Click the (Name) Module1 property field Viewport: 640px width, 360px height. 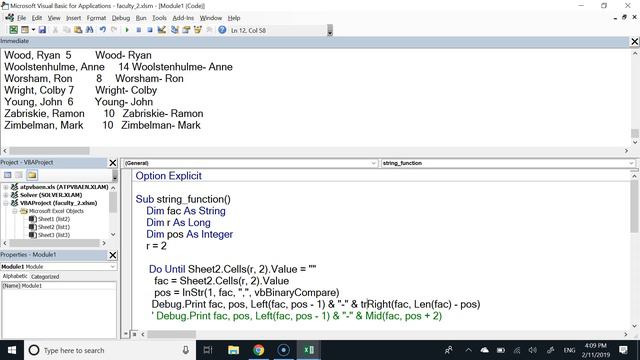click(x=59, y=286)
